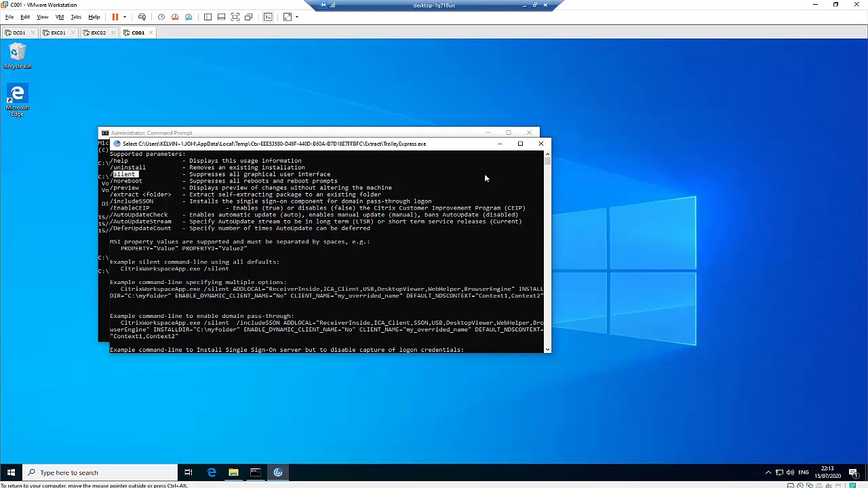868x488 pixels.
Task: Open the View menu
Action: tap(42, 17)
